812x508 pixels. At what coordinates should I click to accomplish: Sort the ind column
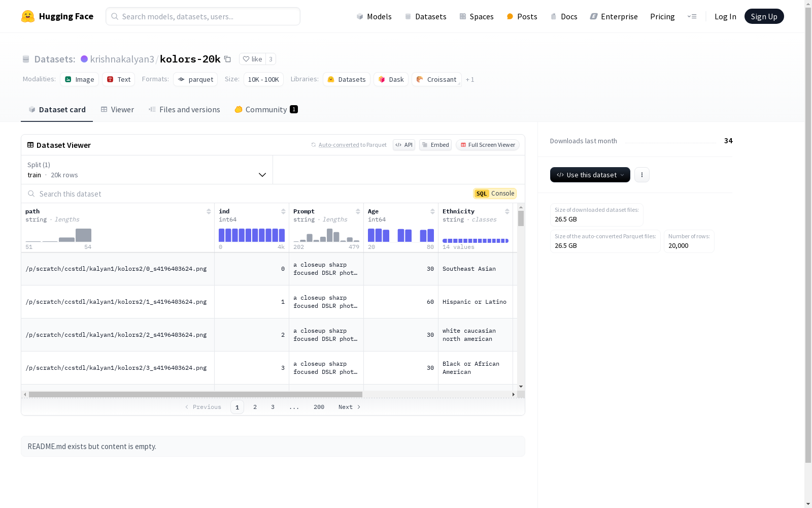coord(283,211)
